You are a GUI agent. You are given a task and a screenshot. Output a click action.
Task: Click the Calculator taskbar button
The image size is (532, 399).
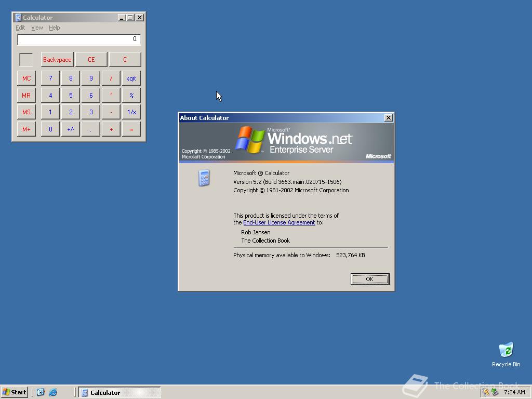(119, 393)
